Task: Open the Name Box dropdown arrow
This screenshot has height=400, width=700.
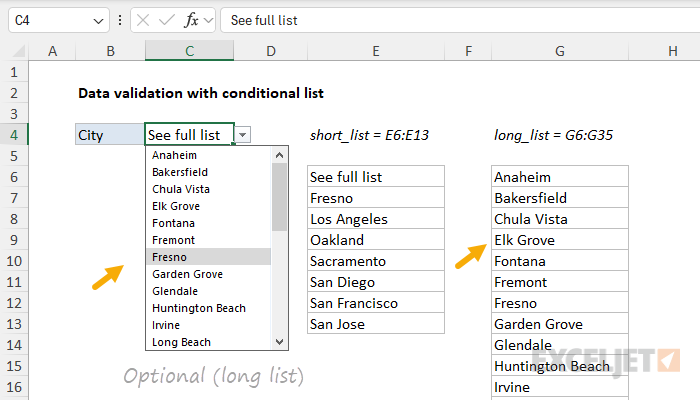Action: pos(98,21)
